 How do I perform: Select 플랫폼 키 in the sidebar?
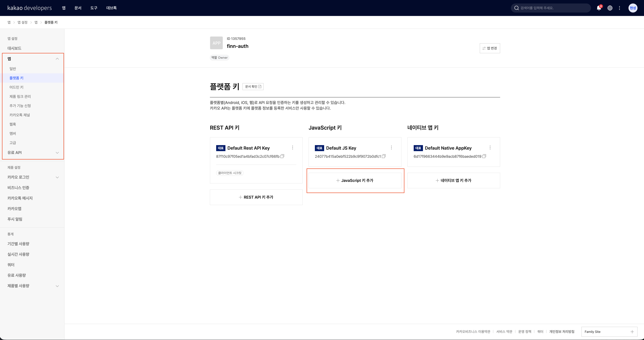(x=16, y=78)
